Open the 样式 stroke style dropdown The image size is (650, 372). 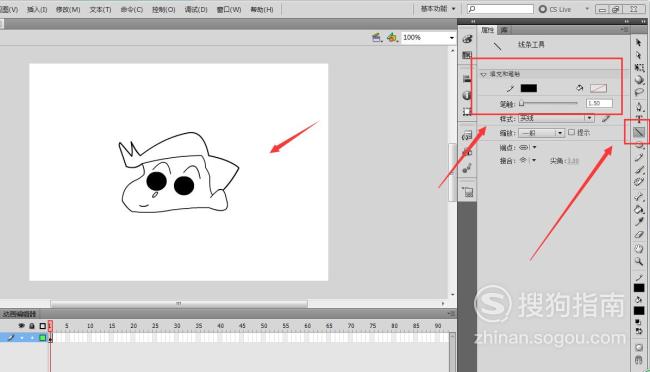point(556,119)
